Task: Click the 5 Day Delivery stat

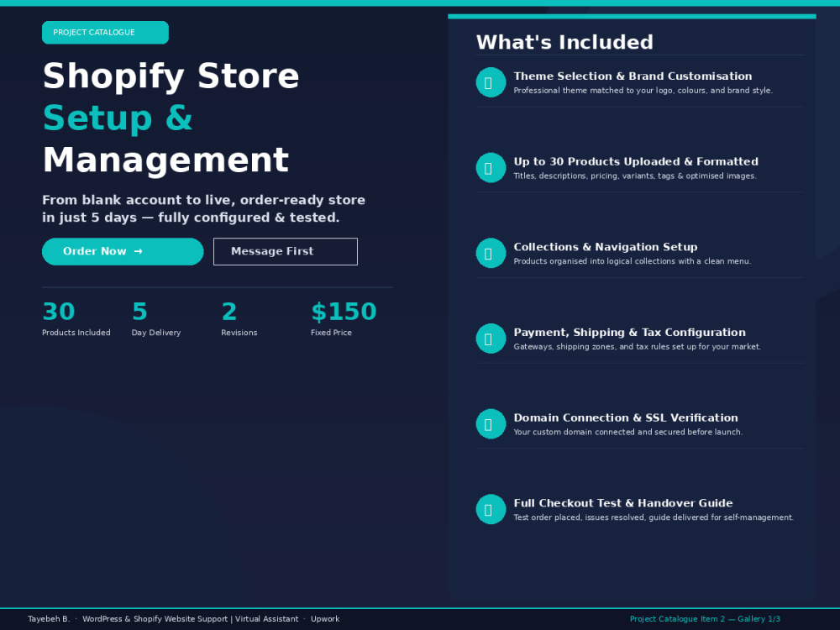Action: click(156, 318)
